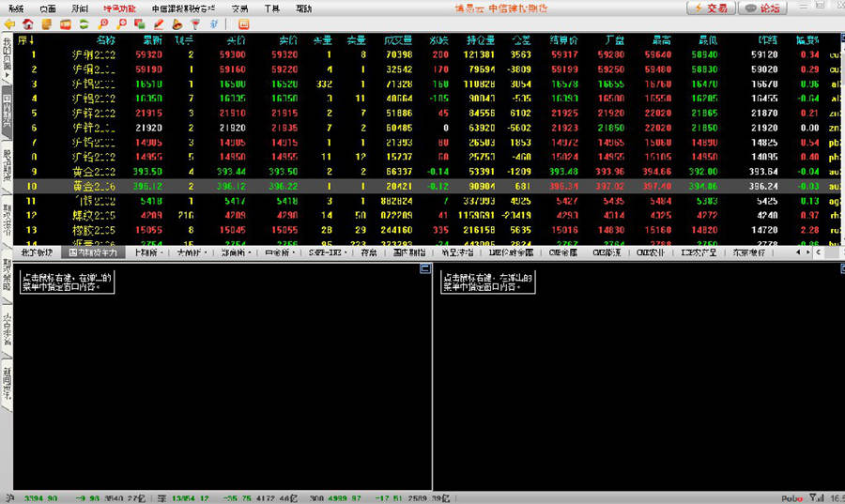Screen dimensions: 845x504
Task: Click the yellow back arrow toolbar icon
Action: point(9,23)
